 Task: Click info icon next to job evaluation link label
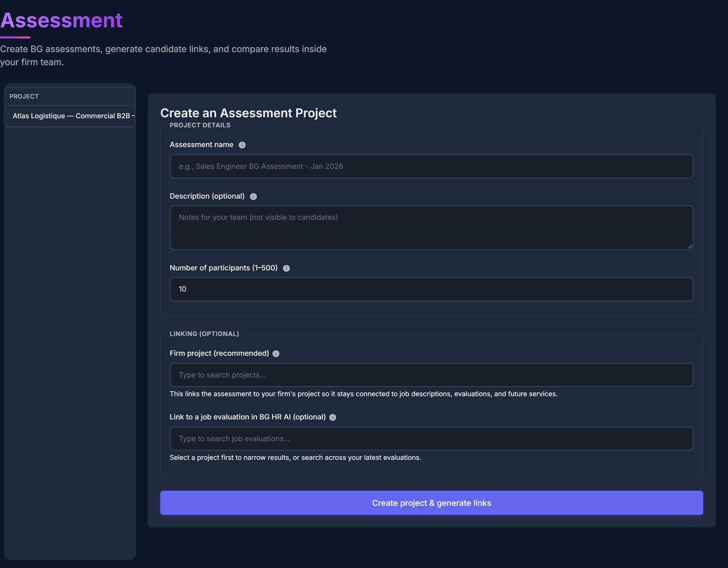[333, 417]
